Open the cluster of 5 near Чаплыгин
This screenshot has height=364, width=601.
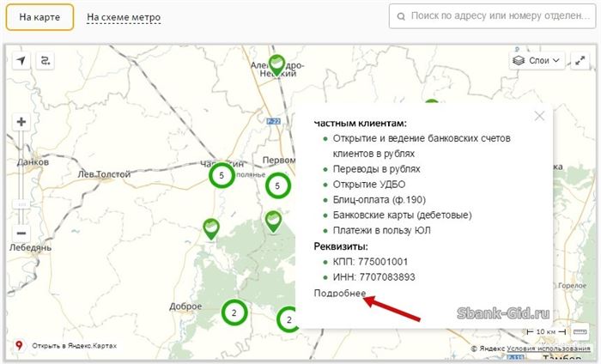point(222,175)
